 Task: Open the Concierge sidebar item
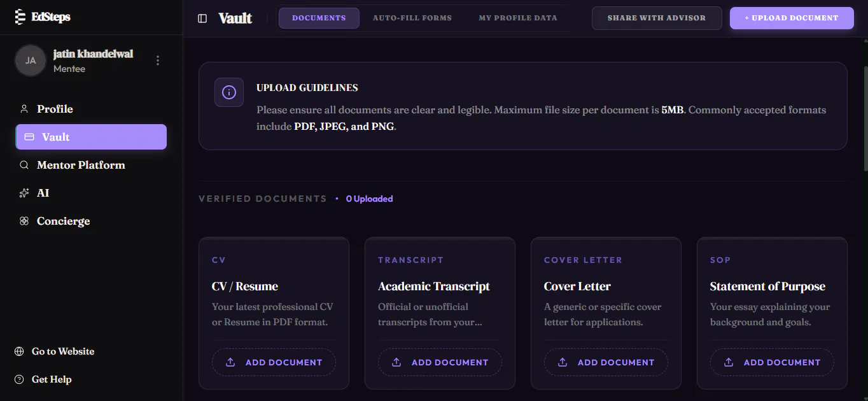tap(91, 221)
